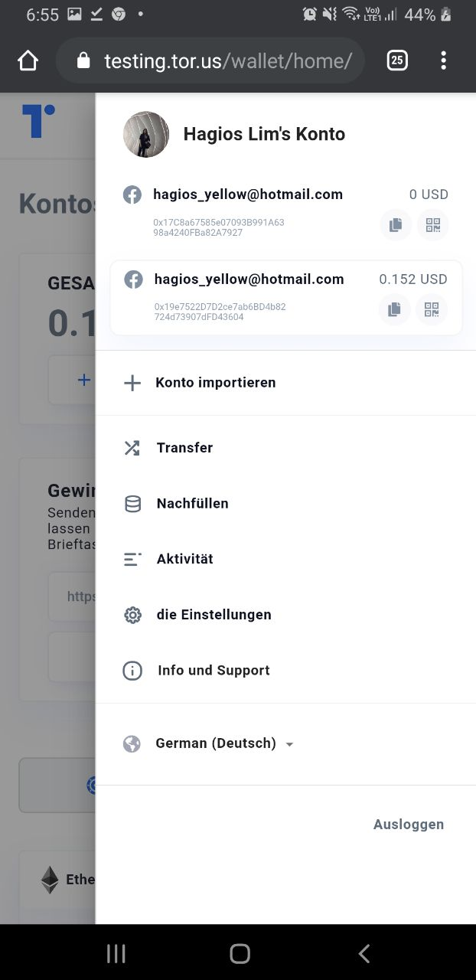476x980 pixels.
Task: Tap the Info und Support icon
Action: (132, 671)
